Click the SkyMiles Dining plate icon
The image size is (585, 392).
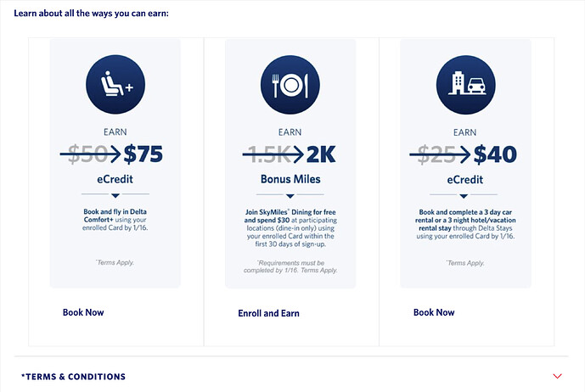click(x=290, y=84)
